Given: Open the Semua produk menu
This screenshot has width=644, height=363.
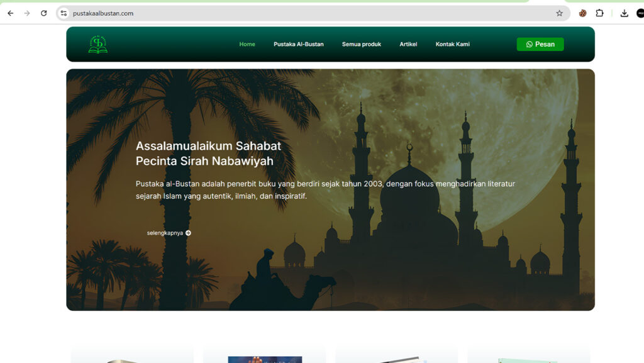Looking at the screenshot, I should [x=361, y=45].
